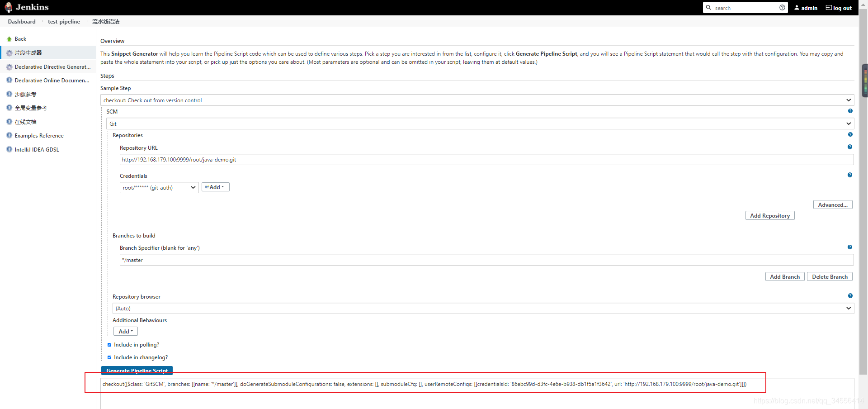868x409 pixels.
Task: Click the Delete Branch button
Action: coord(830,277)
